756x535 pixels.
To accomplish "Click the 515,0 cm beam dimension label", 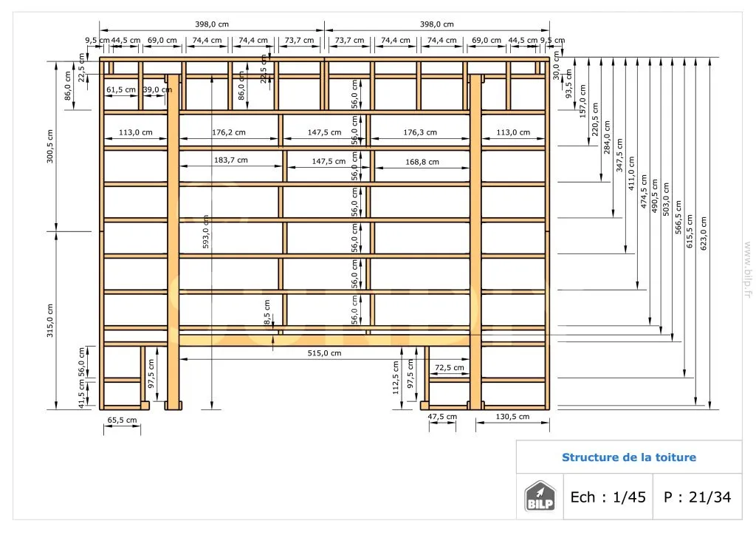I will [x=325, y=353].
